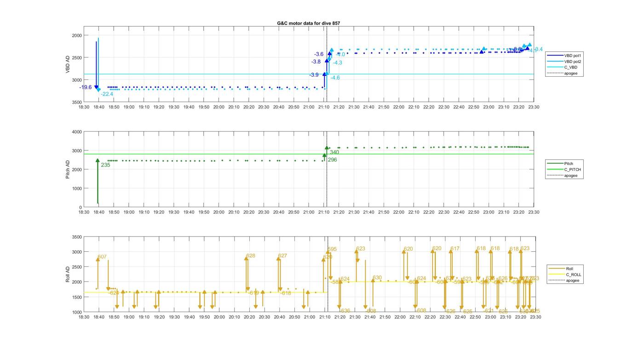Click the 23:30 tick under VBD plot
644x351 pixels.
534,107
